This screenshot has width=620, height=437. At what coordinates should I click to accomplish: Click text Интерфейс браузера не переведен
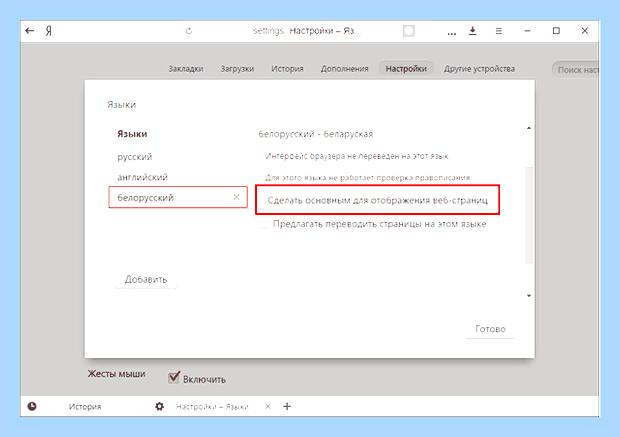coord(357,156)
